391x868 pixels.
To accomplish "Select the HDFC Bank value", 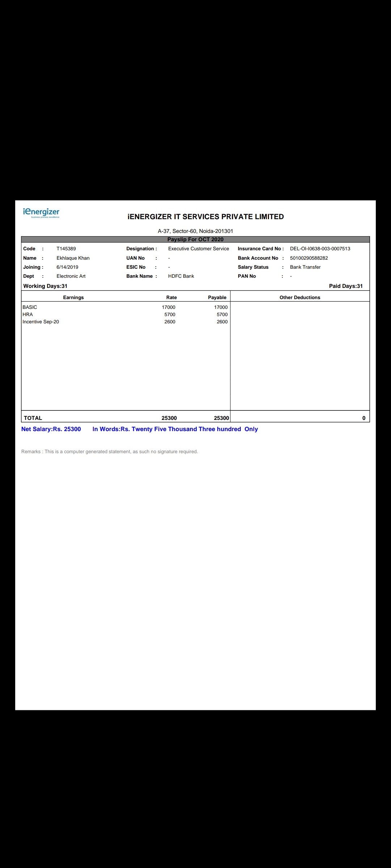I will (181, 276).
